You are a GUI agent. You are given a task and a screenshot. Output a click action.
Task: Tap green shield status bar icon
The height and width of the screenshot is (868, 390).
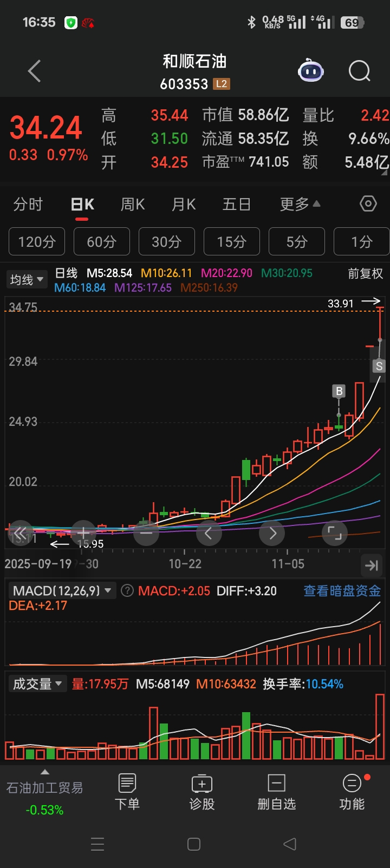pos(70,23)
